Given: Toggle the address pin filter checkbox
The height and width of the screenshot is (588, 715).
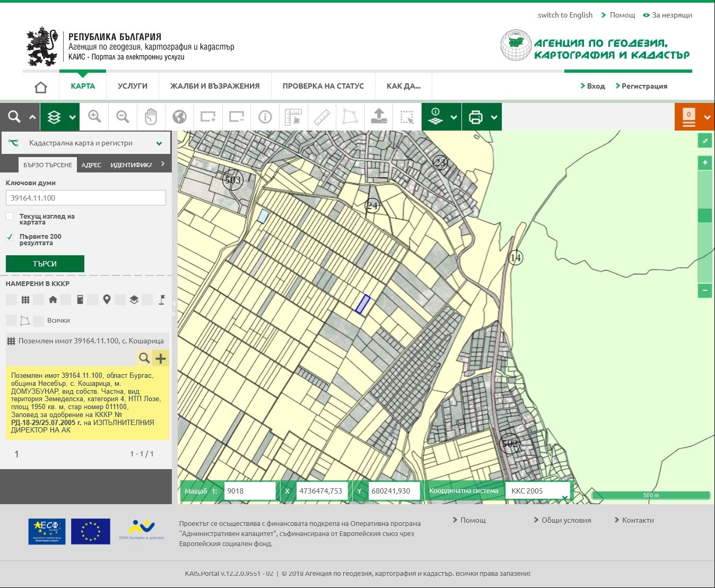Looking at the screenshot, I should pyautogui.click(x=93, y=300).
